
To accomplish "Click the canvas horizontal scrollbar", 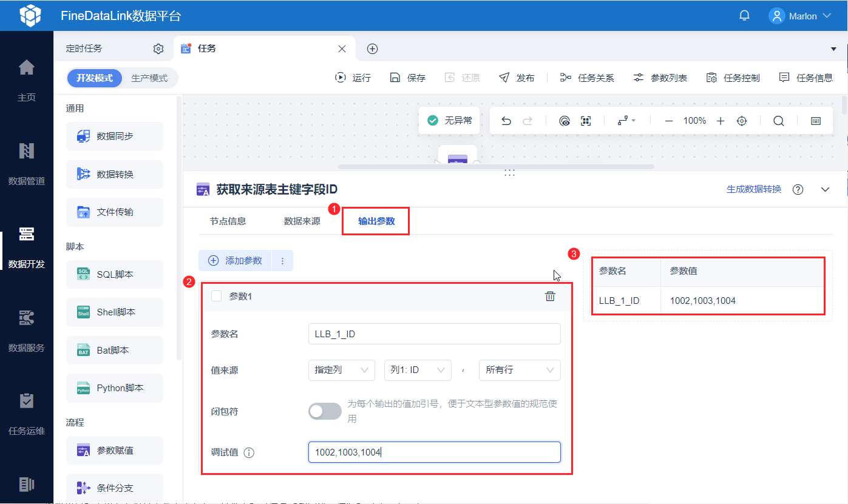I will pyautogui.click(x=496, y=166).
